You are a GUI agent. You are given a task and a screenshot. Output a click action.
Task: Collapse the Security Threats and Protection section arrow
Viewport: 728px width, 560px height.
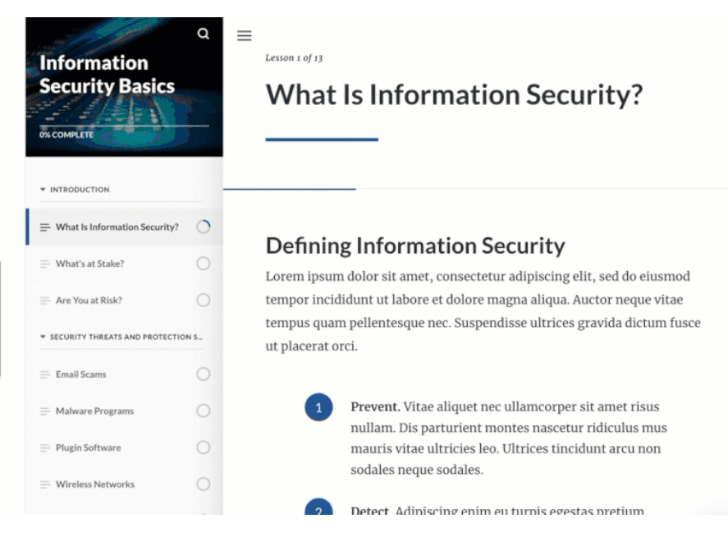coord(43,337)
